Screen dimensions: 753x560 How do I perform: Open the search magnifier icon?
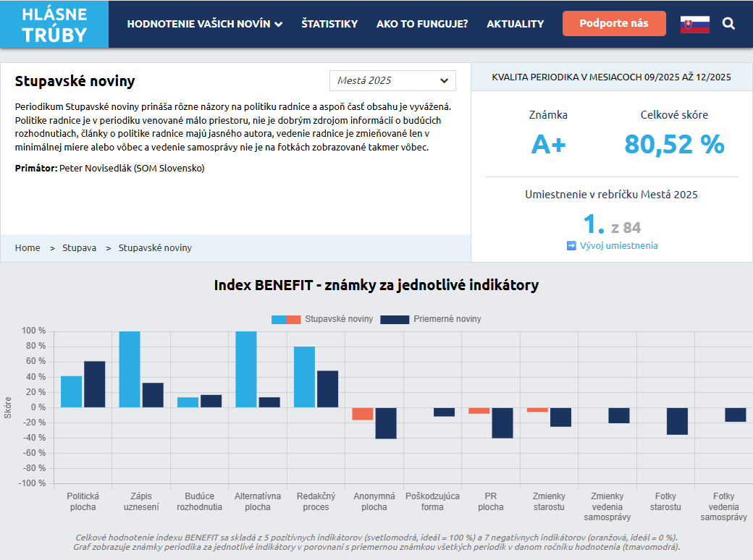[x=728, y=24]
